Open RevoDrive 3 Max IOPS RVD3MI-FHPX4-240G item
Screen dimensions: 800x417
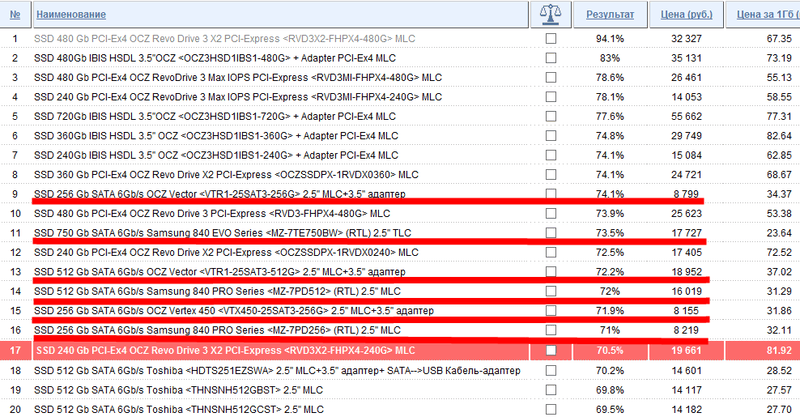pos(238,97)
